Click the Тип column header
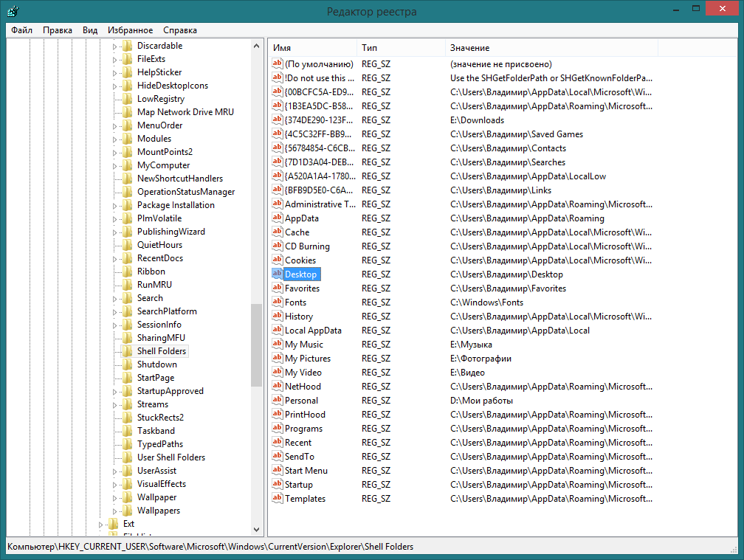The width and height of the screenshot is (744, 560). 401,47
